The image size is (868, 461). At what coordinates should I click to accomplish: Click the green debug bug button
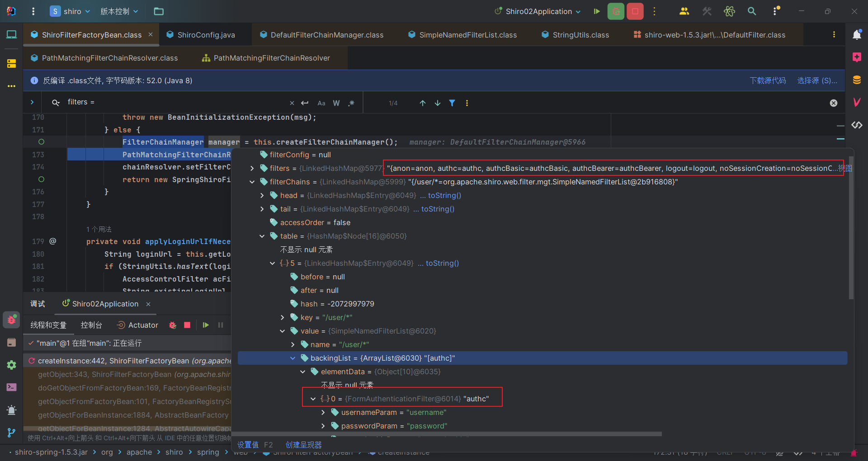point(616,11)
